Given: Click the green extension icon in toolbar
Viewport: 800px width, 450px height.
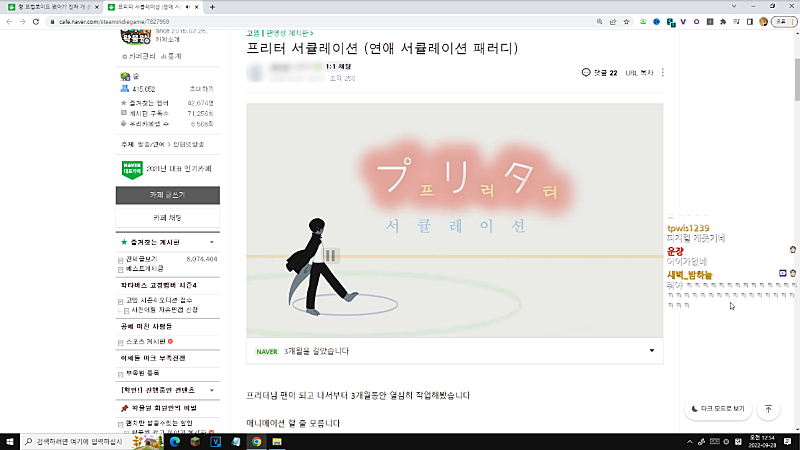Looking at the screenshot, I should (643, 22).
